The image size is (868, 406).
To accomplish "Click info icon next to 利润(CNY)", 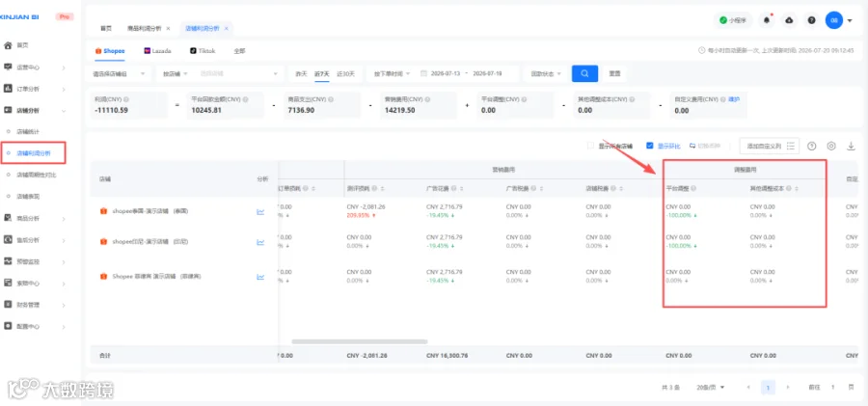I will 126,99.
